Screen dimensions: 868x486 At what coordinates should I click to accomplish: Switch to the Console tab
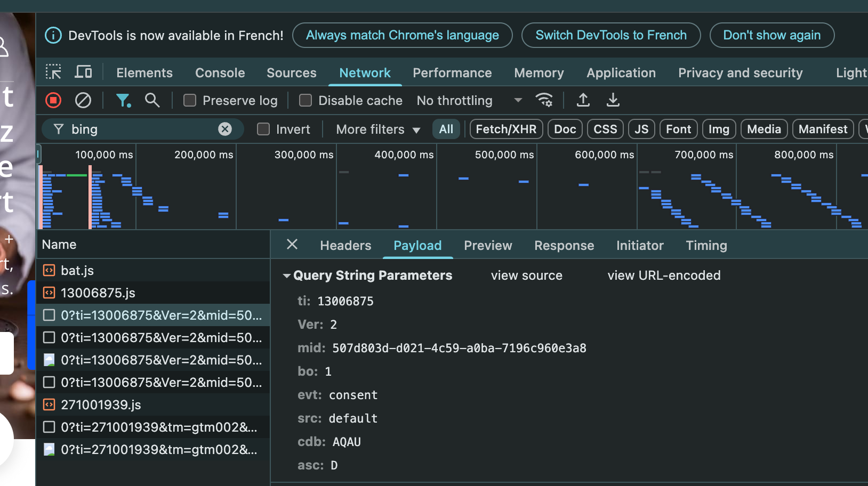point(220,73)
